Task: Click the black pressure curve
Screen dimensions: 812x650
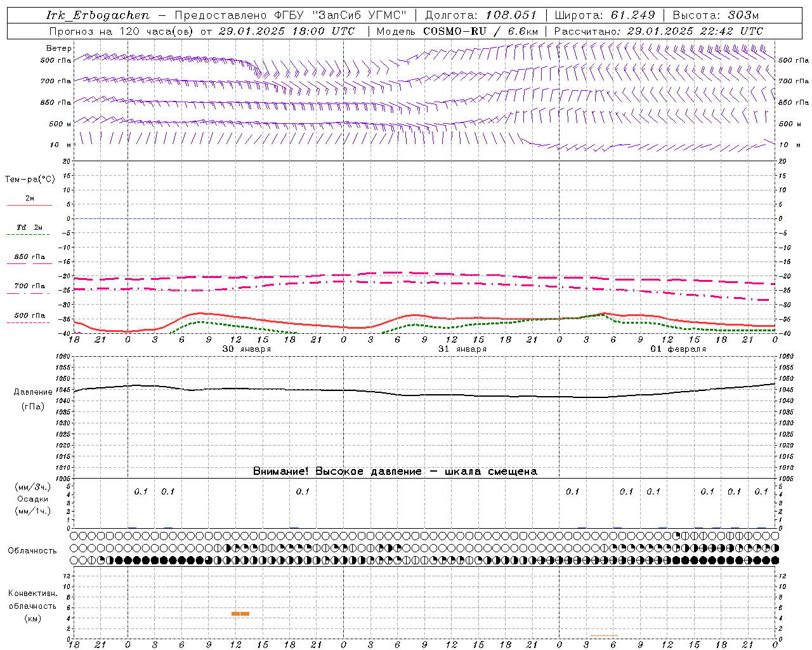Action: click(x=425, y=395)
